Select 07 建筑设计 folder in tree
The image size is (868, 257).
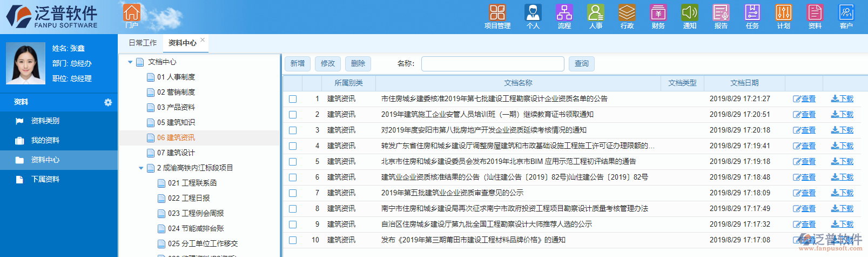click(176, 153)
